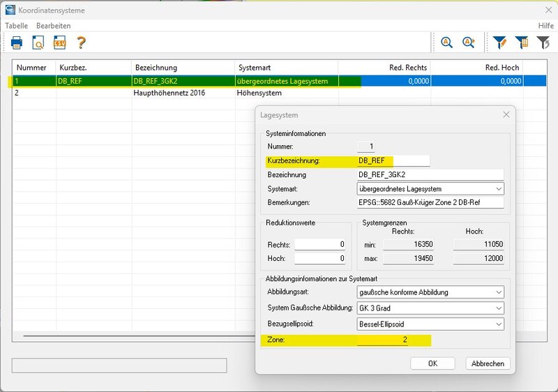Click the search magnifier icon
This screenshot has width=558, height=392.
[447, 43]
